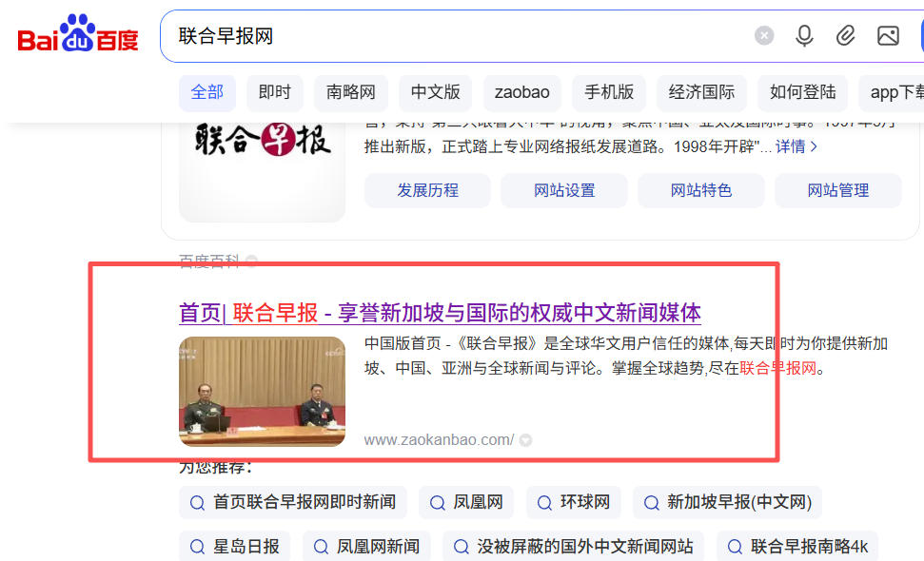Screen dimensions: 924x561
Task: Click the 联合早报 logo image
Action: pos(263,172)
